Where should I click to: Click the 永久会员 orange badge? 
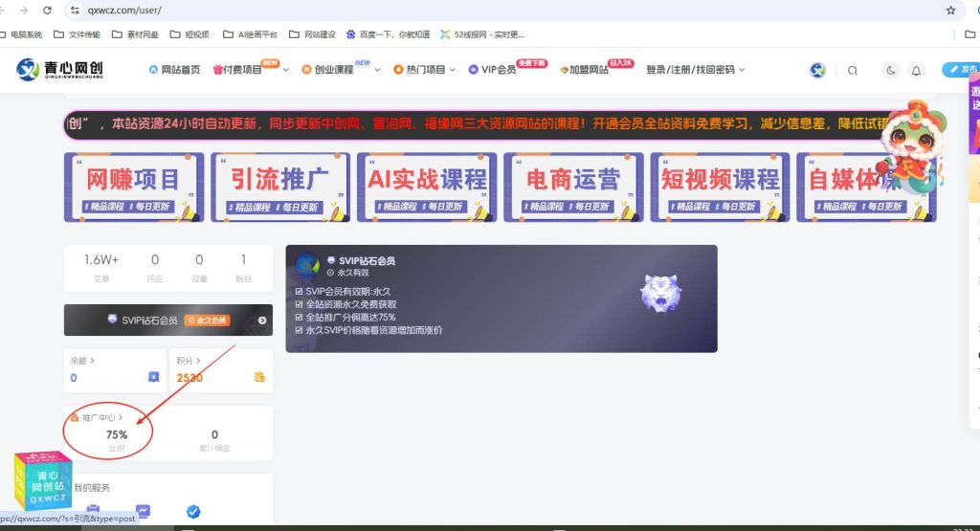pyautogui.click(x=208, y=321)
